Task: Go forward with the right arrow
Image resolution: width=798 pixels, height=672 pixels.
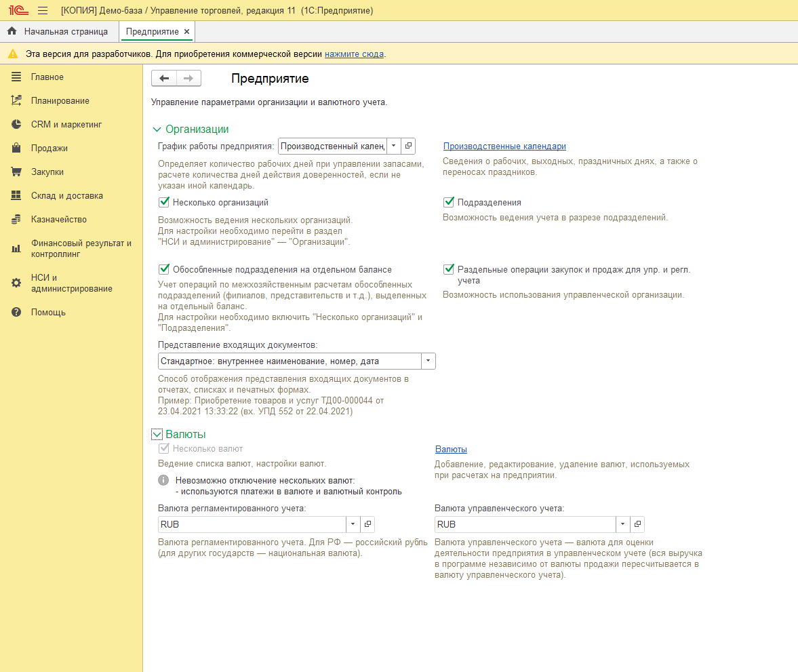Action: click(188, 79)
